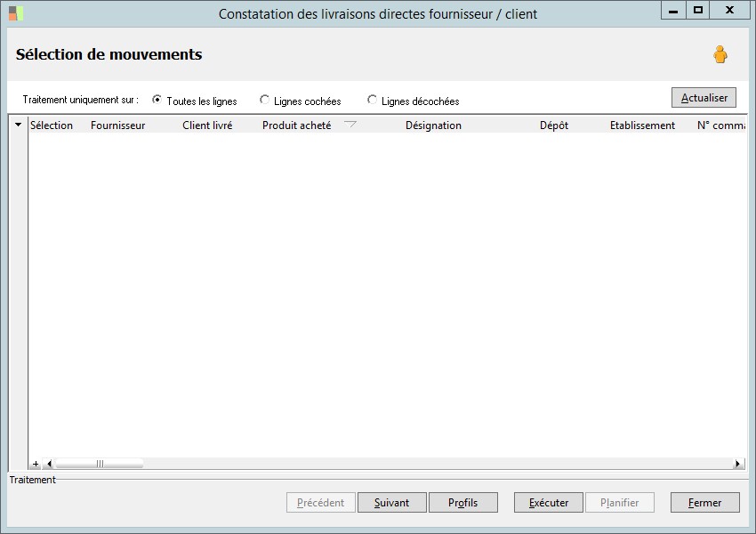Click the plus button at grid bottom
Viewport: 756px width, 534px height.
(x=36, y=464)
